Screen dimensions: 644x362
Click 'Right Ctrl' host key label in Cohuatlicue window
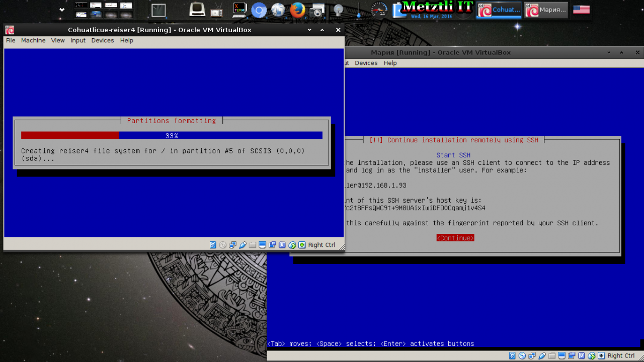321,245
